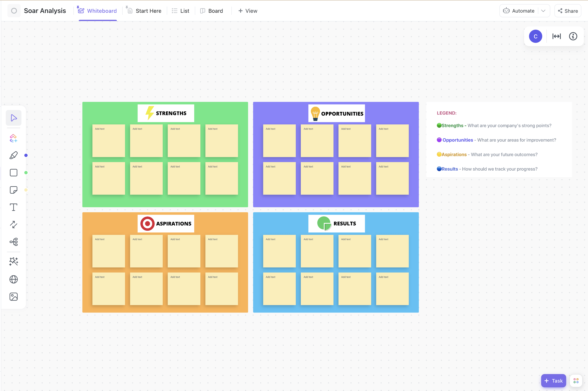Click the image insert tool in sidebar

[x=14, y=297]
